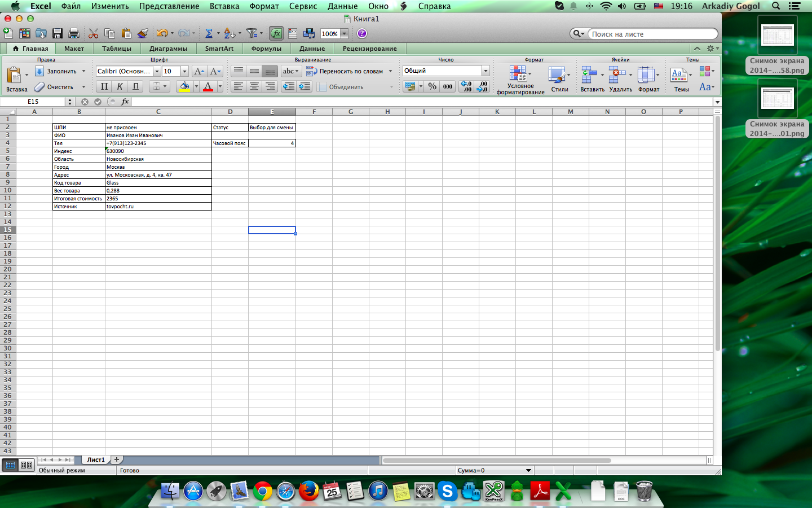Apply red font color
Image resolution: width=812 pixels, height=508 pixels.
(208, 86)
